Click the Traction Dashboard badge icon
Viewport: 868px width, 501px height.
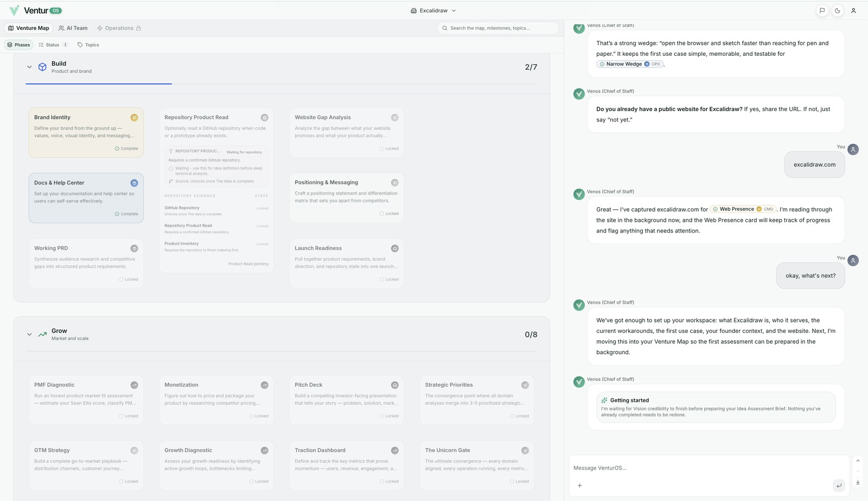[394, 451]
